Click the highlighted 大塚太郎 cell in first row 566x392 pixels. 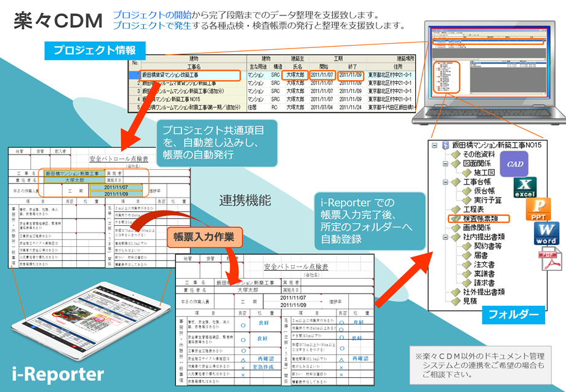click(x=295, y=75)
